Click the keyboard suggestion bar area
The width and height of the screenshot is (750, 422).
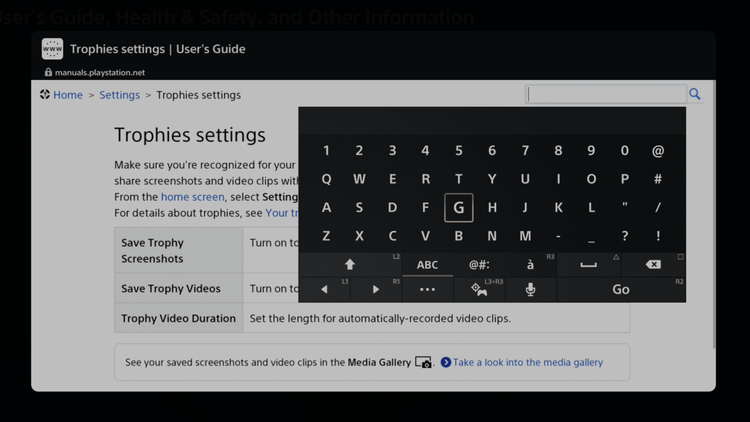492,121
